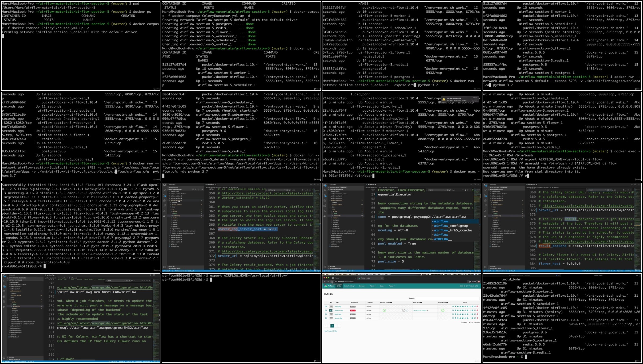Click Refresh icon in queue_dag links row

(x=475, y=318)
